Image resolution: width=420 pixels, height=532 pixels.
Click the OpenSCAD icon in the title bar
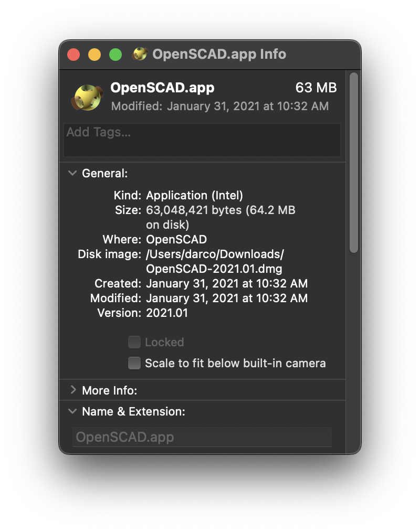pyautogui.click(x=140, y=54)
